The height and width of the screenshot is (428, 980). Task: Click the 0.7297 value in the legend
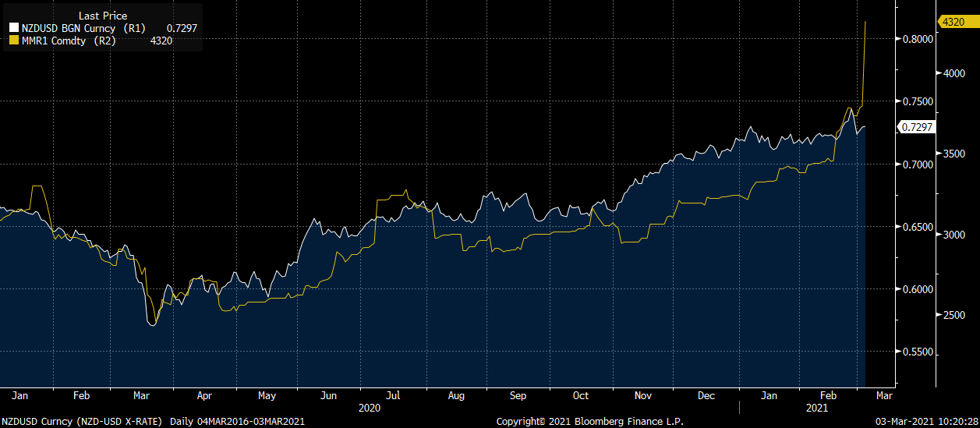(x=181, y=27)
